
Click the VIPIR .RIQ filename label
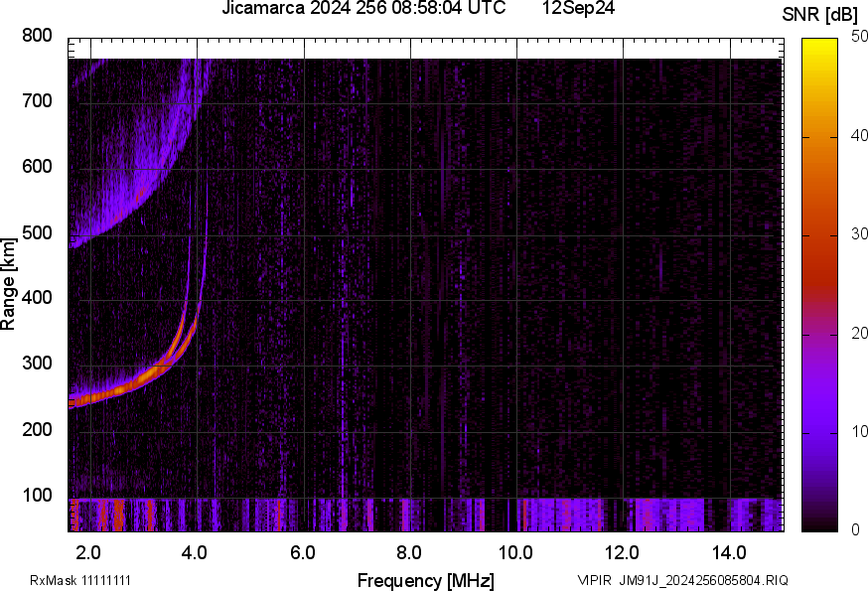683,580
